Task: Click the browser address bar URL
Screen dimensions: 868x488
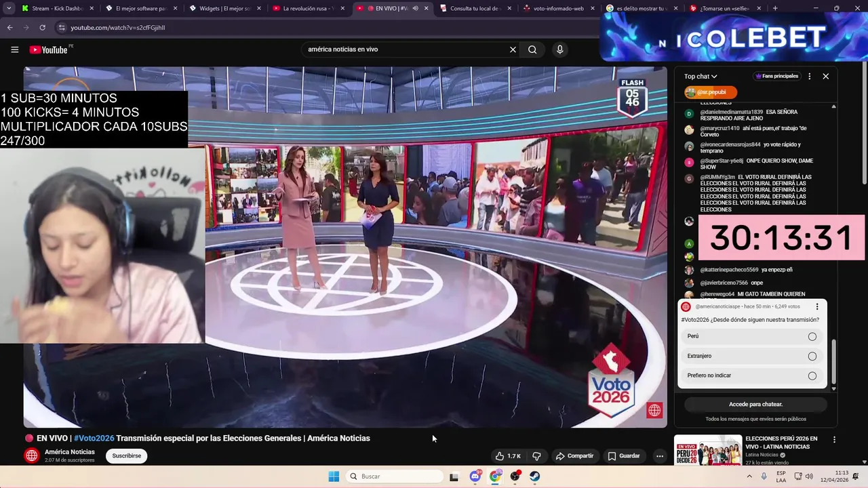Action: pos(118,28)
